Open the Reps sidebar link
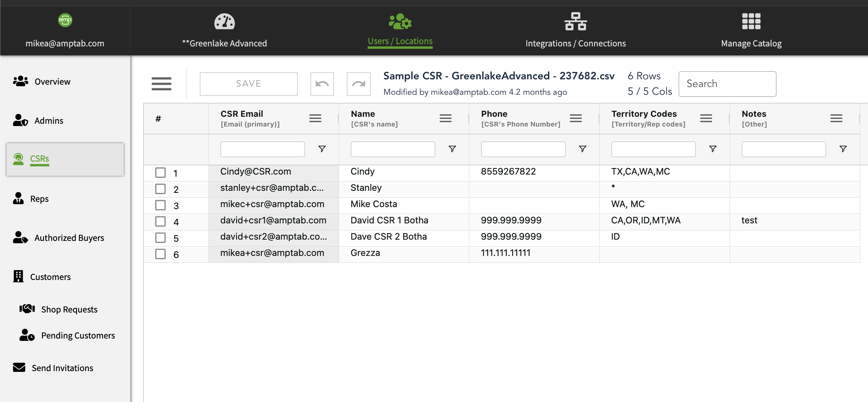The image size is (868, 402). [x=39, y=199]
